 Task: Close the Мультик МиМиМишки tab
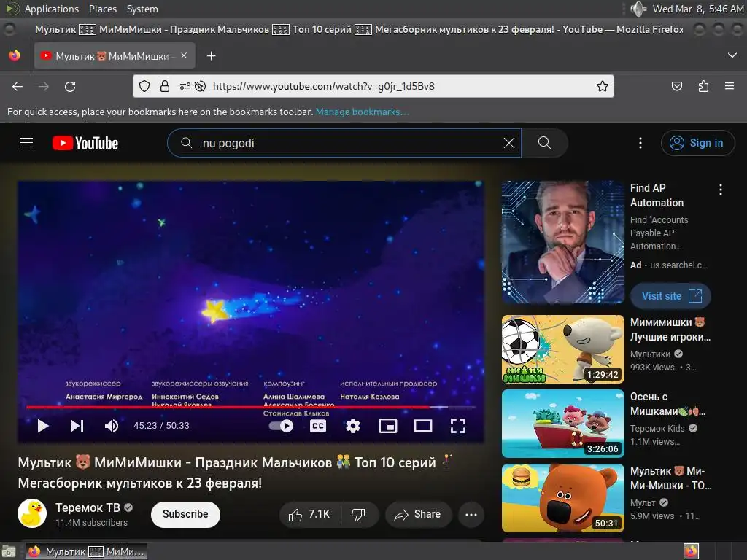coord(184,55)
